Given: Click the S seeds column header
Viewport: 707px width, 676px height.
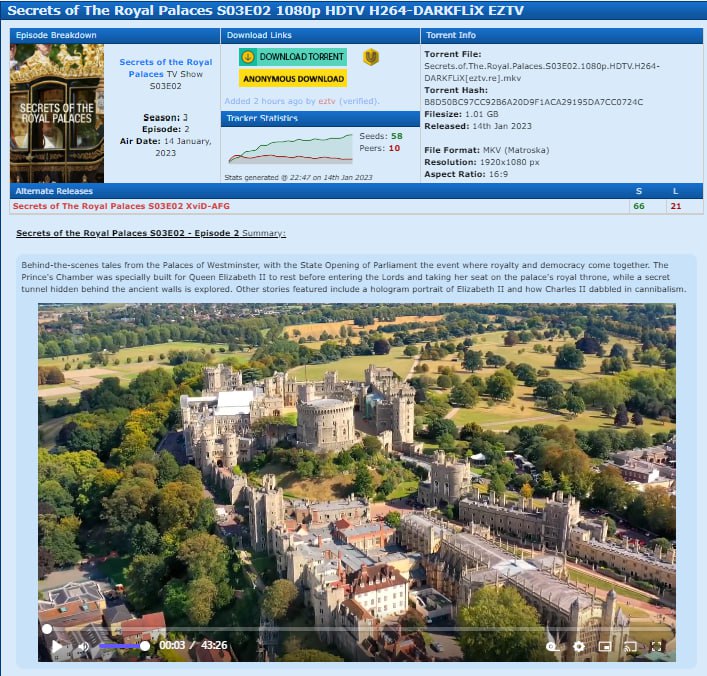Looking at the screenshot, I should [639, 191].
